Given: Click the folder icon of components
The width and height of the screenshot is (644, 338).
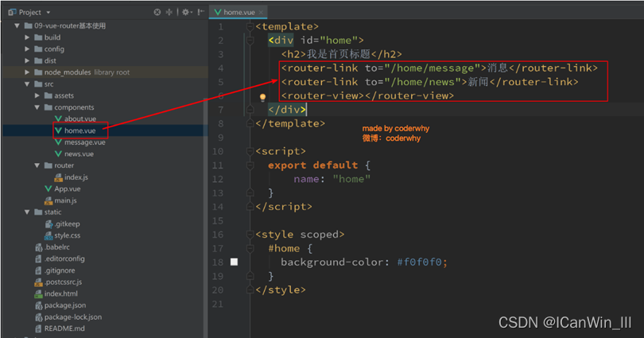Looking at the screenshot, I should pos(48,107).
